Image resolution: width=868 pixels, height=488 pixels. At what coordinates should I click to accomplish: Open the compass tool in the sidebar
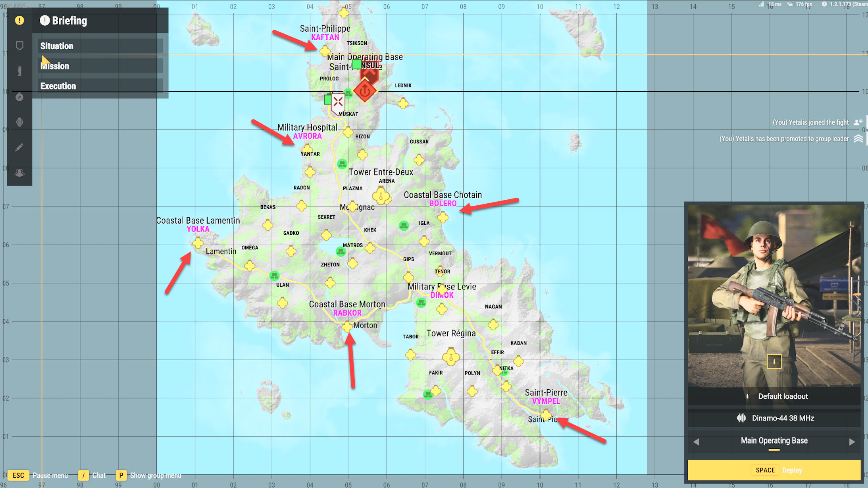point(19,96)
